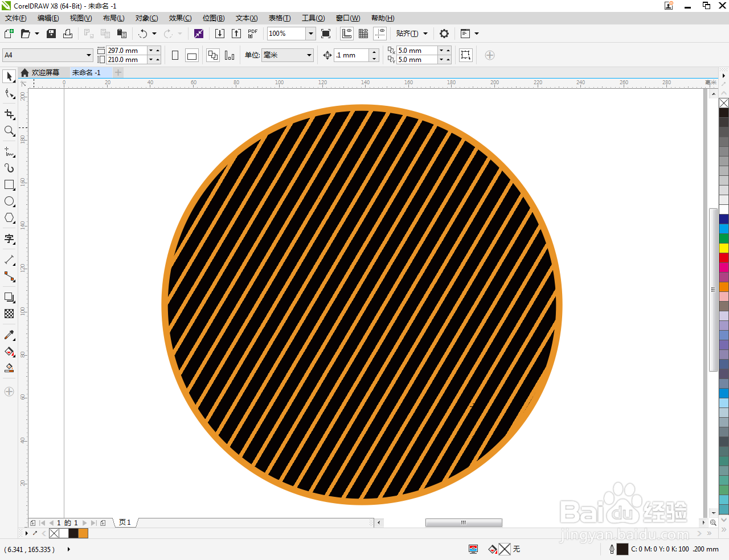Open the 对象(C) menu
729x560 pixels.
(x=147, y=18)
